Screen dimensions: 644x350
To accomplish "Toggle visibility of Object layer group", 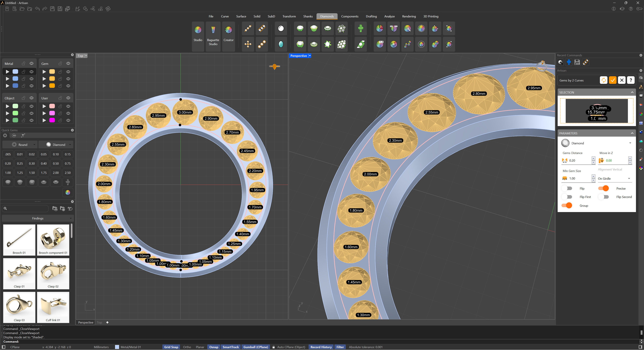I will 32,98.
